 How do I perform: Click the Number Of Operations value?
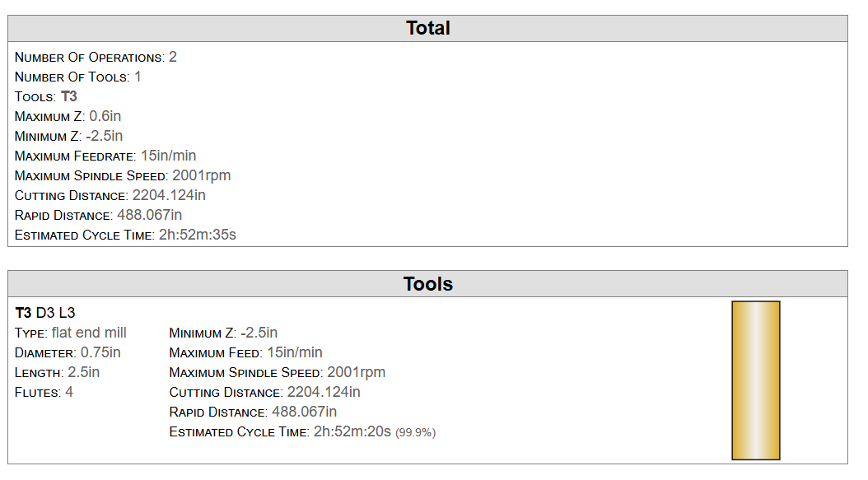173,57
